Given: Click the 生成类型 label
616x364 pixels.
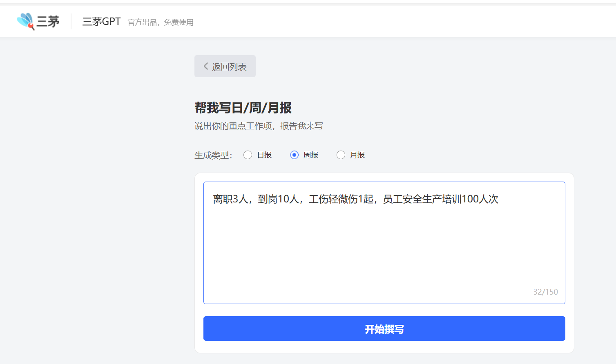Looking at the screenshot, I should [213, 155].
